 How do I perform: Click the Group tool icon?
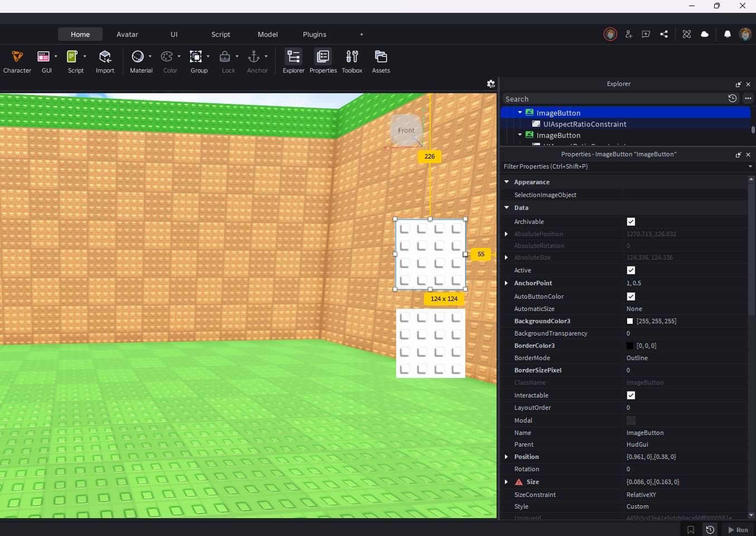pos(196,56)
